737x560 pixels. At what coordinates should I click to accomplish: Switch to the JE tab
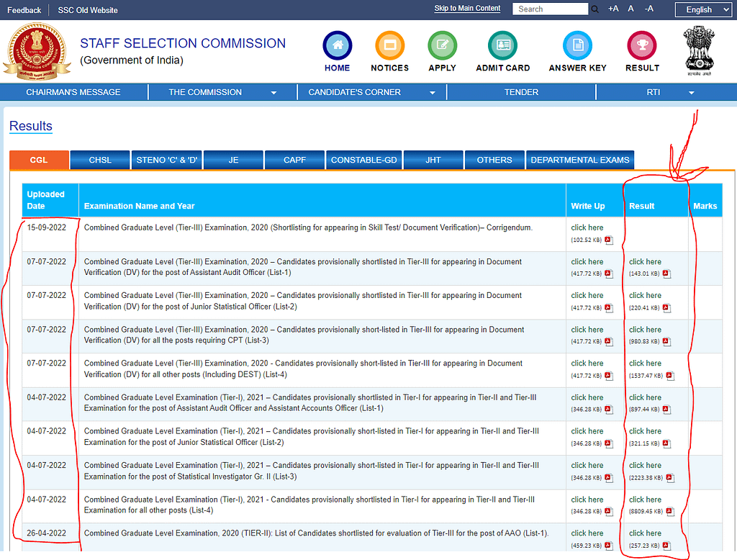[x=234, y=160]
